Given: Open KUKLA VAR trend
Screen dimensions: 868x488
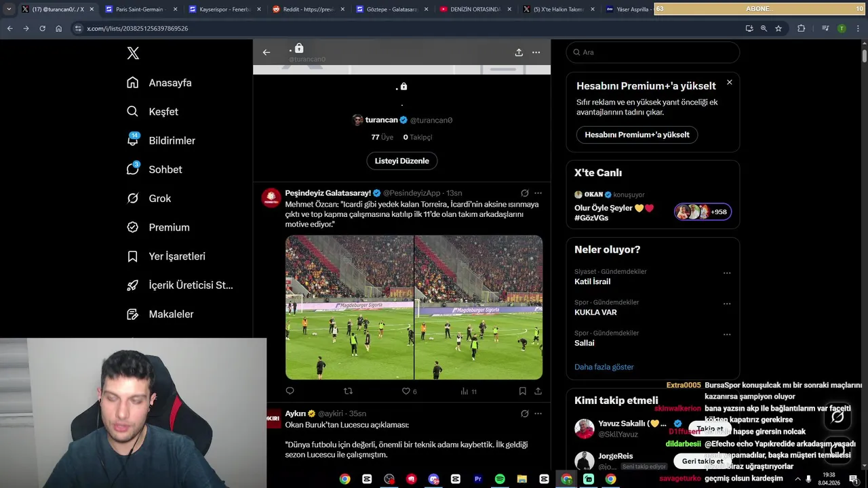Looking at the screenshot, I should tap(595, 312).
